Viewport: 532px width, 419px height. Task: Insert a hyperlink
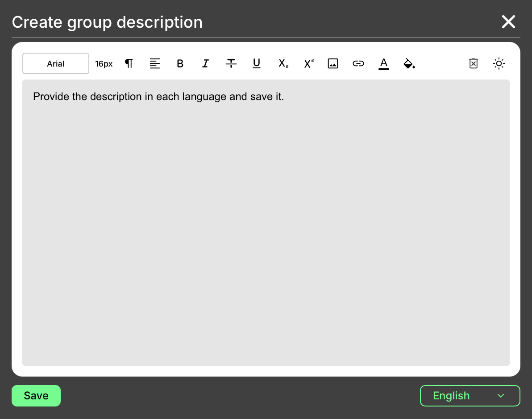[358, 63]
